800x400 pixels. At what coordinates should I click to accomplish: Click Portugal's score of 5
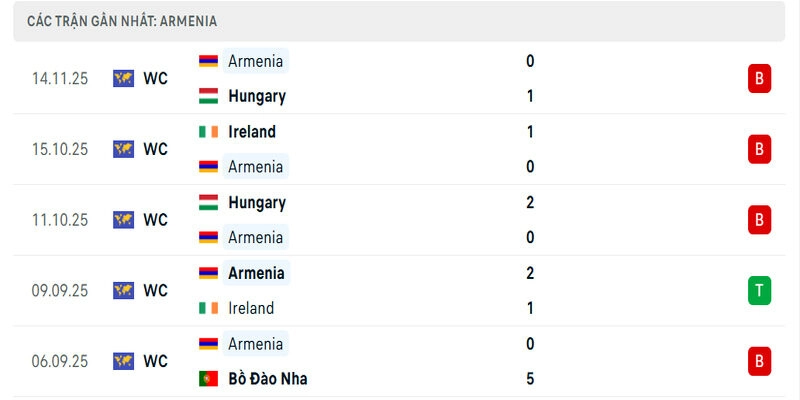[530, 379]
